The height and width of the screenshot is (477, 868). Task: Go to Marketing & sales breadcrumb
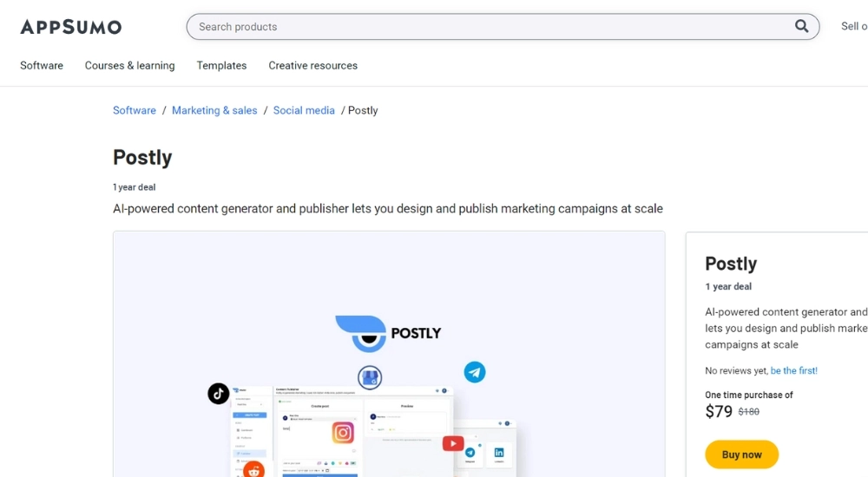coord(214,110)
